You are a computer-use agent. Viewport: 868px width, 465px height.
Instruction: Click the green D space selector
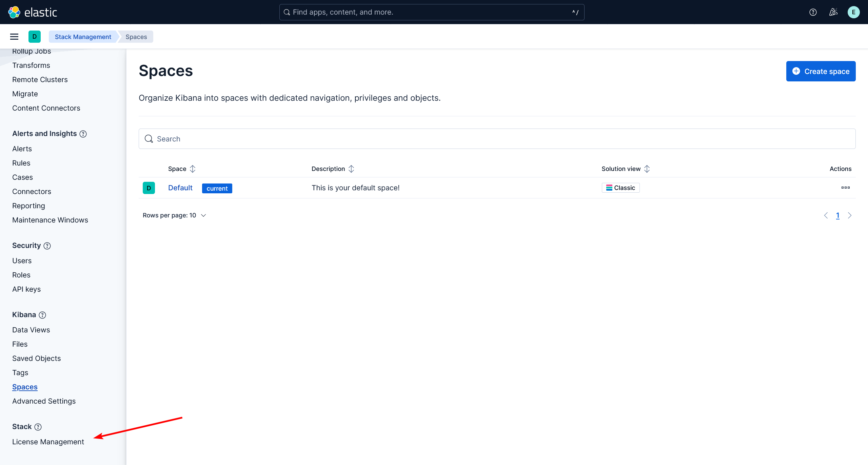35,37
